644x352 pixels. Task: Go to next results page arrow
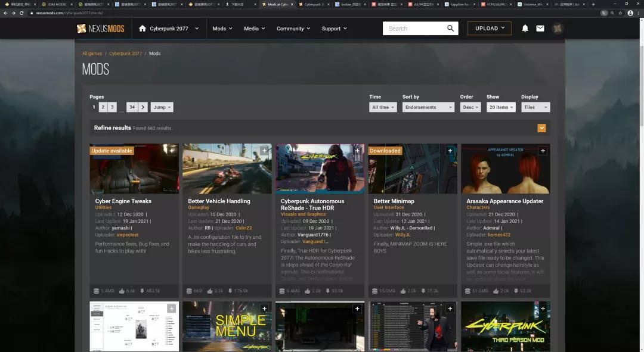(143, 107)
